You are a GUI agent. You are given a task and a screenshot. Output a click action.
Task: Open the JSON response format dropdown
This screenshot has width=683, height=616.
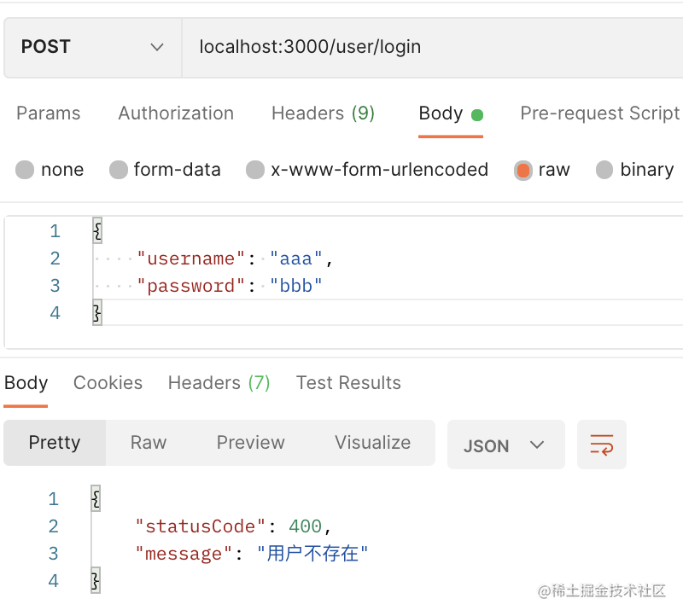[x=505, y=445]
